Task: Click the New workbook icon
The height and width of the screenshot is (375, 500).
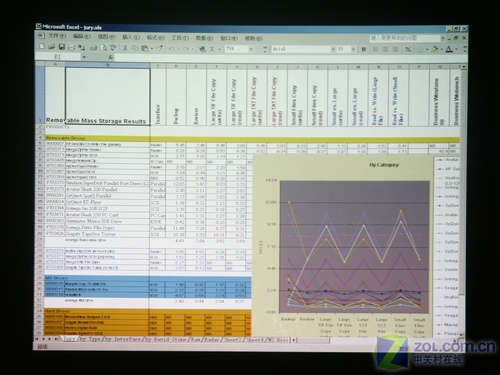Action: [x=42, y=47]
